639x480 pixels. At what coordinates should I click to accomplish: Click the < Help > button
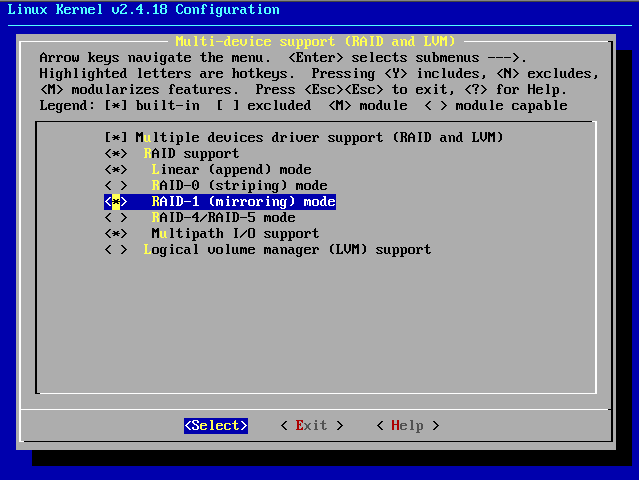[x=408, y=426]
